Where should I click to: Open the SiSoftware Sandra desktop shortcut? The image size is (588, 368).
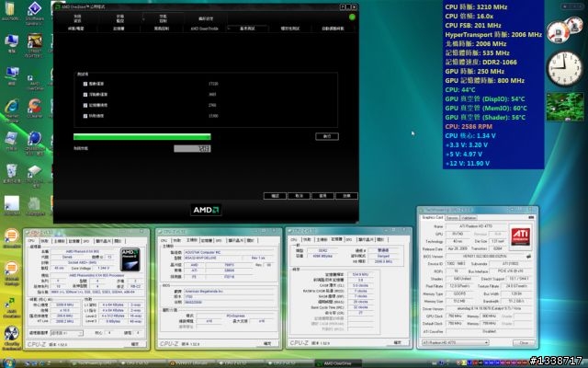35,13
